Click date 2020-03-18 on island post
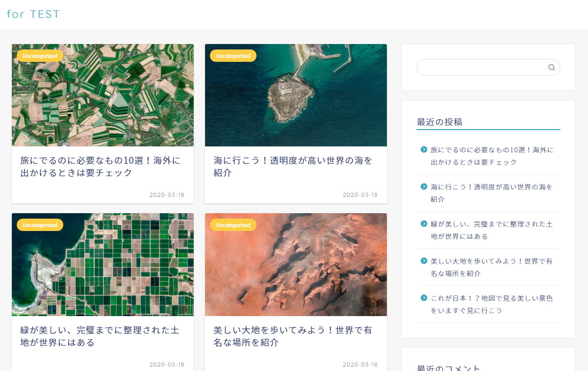The width and height of the screenshot is (588, 371). (360, 195)
